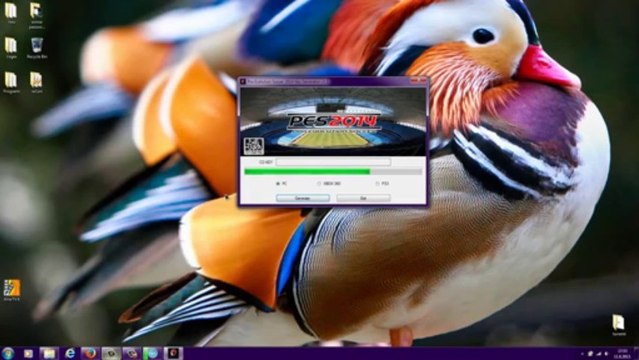Click the Windows Start orb
The height and width of the screenshot is (360, 639).
(8, 353)
